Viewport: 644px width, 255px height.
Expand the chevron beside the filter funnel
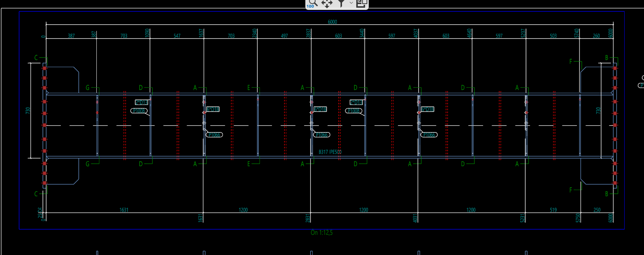tap(351, 3)
